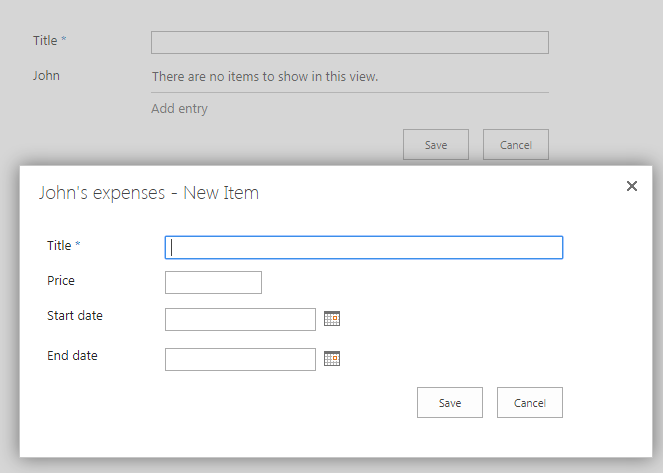
Task: Open the Start date calendar picker
Action: coord(332,319)
